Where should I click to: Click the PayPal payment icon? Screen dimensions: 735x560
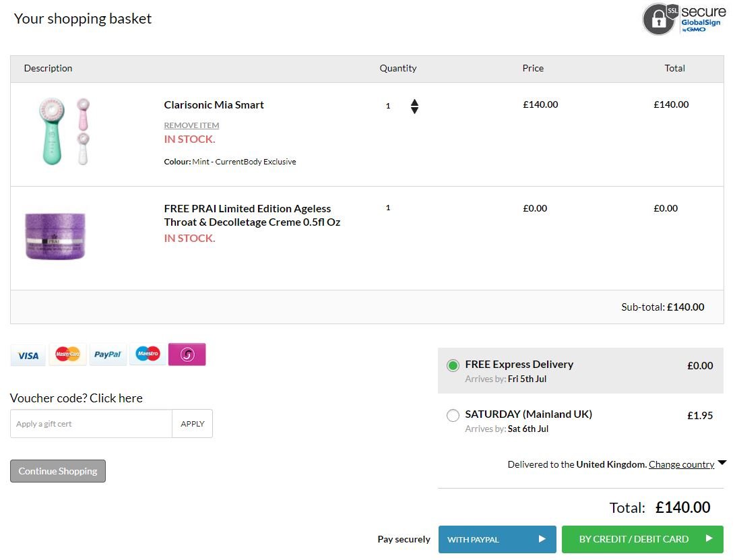(x=107, y=354)
